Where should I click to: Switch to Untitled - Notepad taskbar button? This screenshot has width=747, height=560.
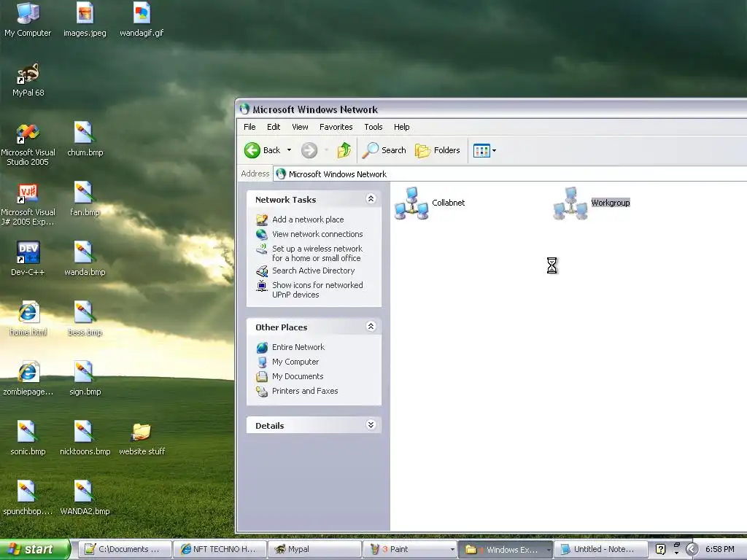coord(601,550)
